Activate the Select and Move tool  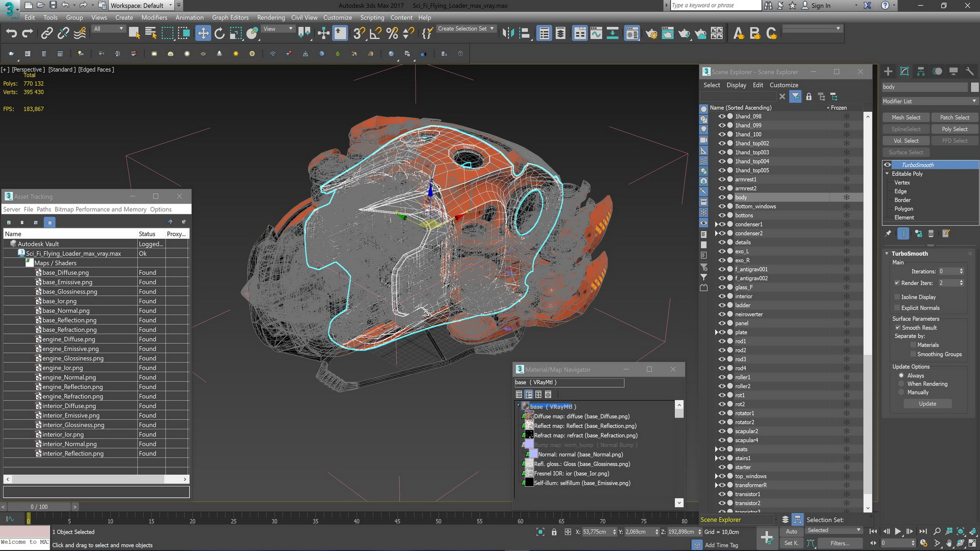coord(203,34)
